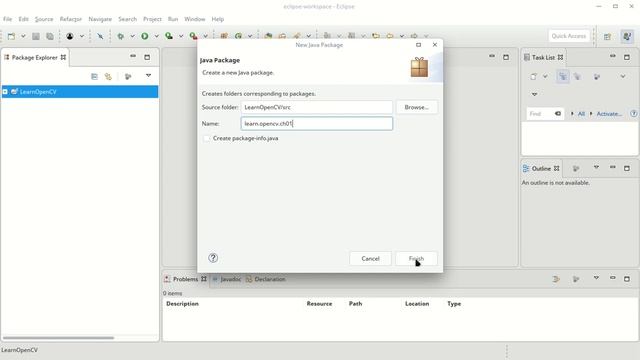Screen dimensions: 640x360
Task: Click the package Name input field
Action: click(x=317, y=124)
